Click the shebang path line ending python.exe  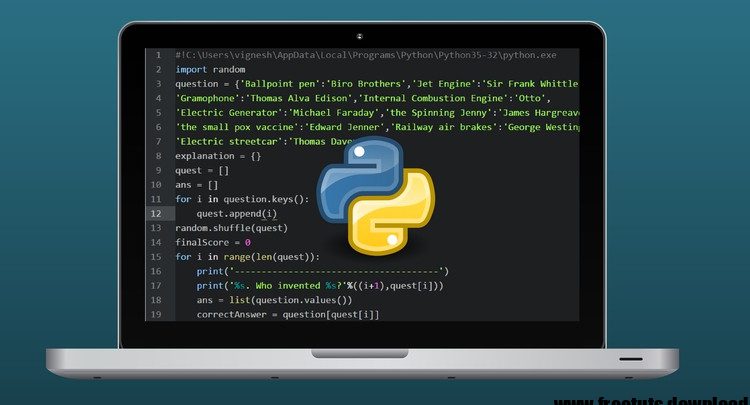366,55
